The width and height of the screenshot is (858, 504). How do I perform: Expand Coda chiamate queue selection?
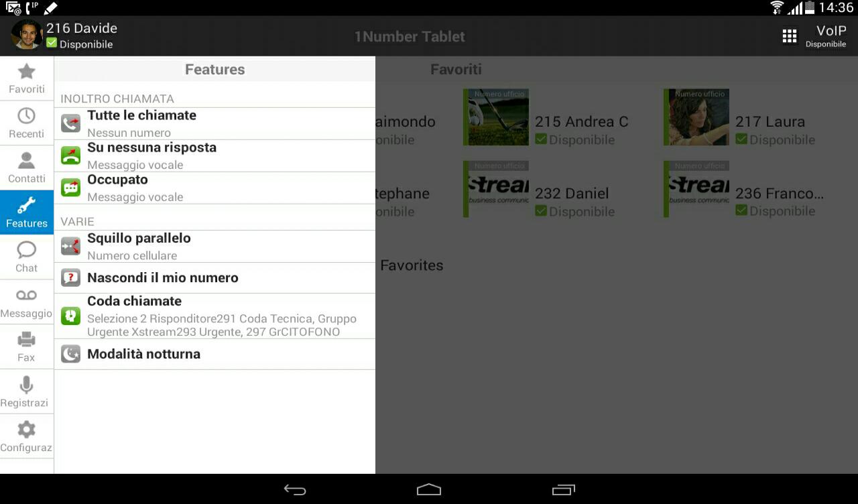tap(214, 316)
